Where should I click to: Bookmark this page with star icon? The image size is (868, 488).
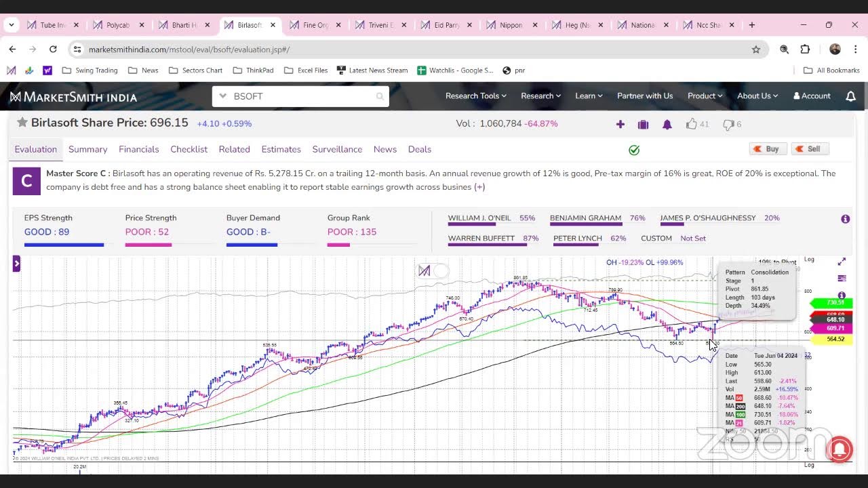click(755, 49)
